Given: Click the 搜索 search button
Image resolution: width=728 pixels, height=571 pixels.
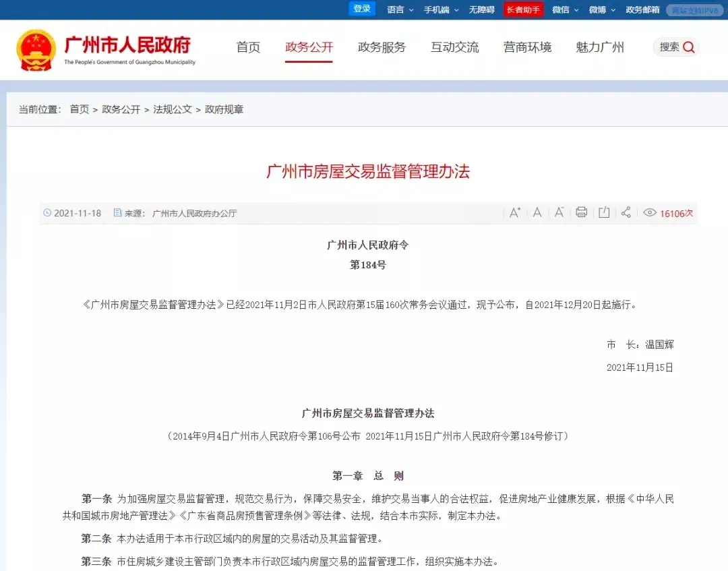Looking at the screenshot, I should click(x=676, y=47).
